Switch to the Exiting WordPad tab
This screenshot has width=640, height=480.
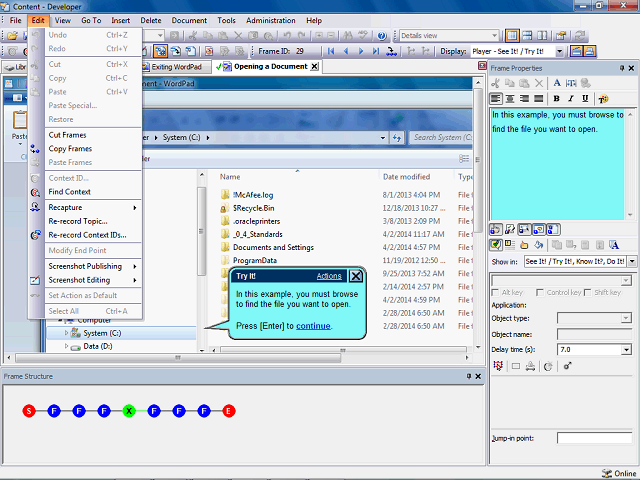176,67
